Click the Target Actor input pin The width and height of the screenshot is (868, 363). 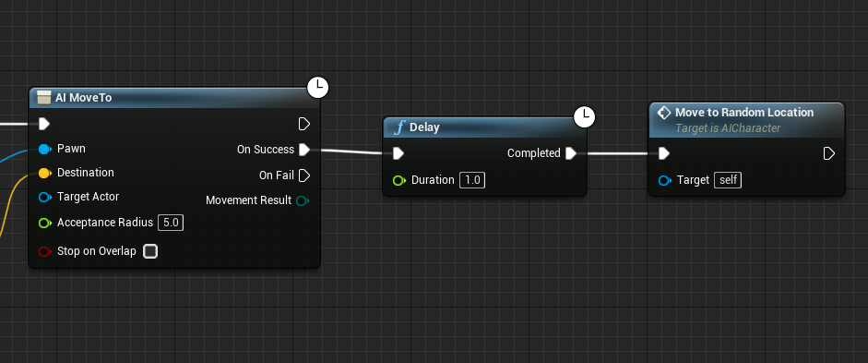[45, 197]
